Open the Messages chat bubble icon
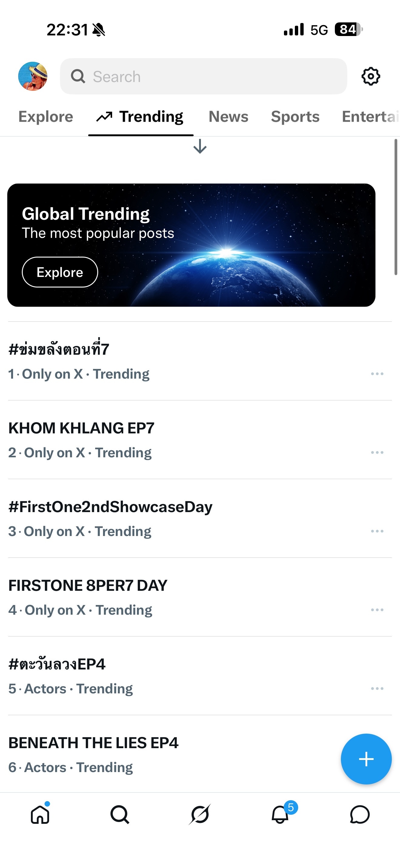This screenshot has width=400, height=868. point(360,814)
